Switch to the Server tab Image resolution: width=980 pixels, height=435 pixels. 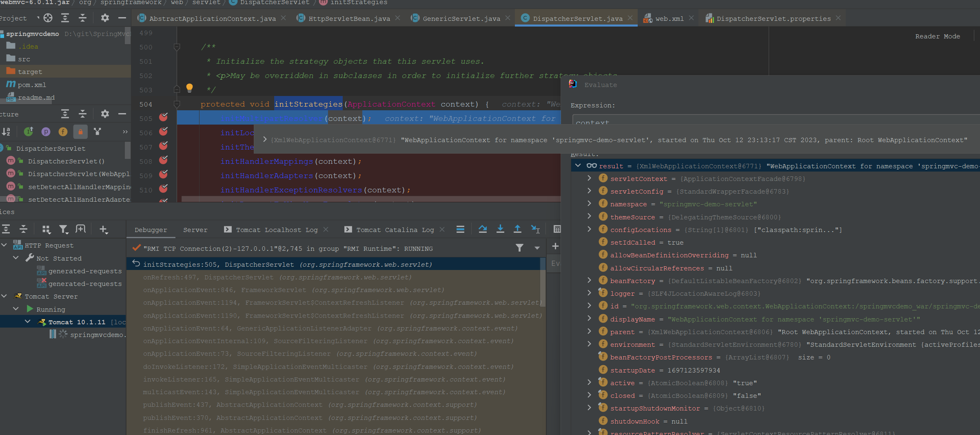click(195, 230)
